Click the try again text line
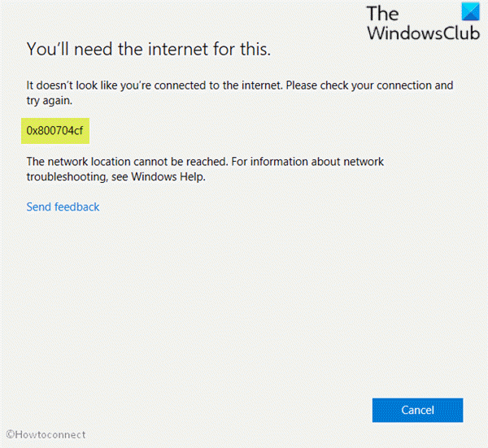The width and height of the screenshot is (488, 448). 49,101
